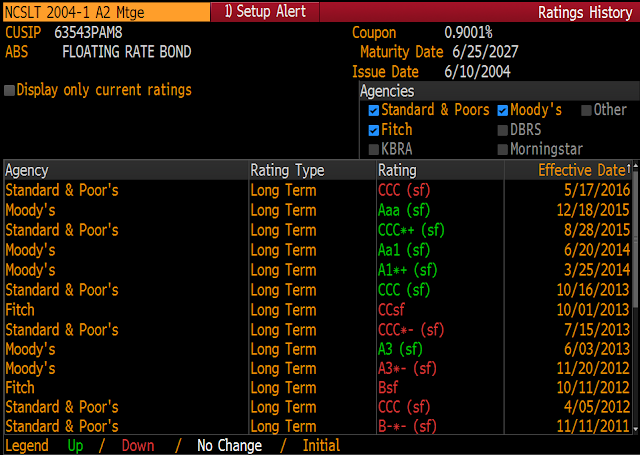Viewport: 640px width, 455px height.
Task: Toggle Display only current ratings checkbox
Action: (9, 90)
